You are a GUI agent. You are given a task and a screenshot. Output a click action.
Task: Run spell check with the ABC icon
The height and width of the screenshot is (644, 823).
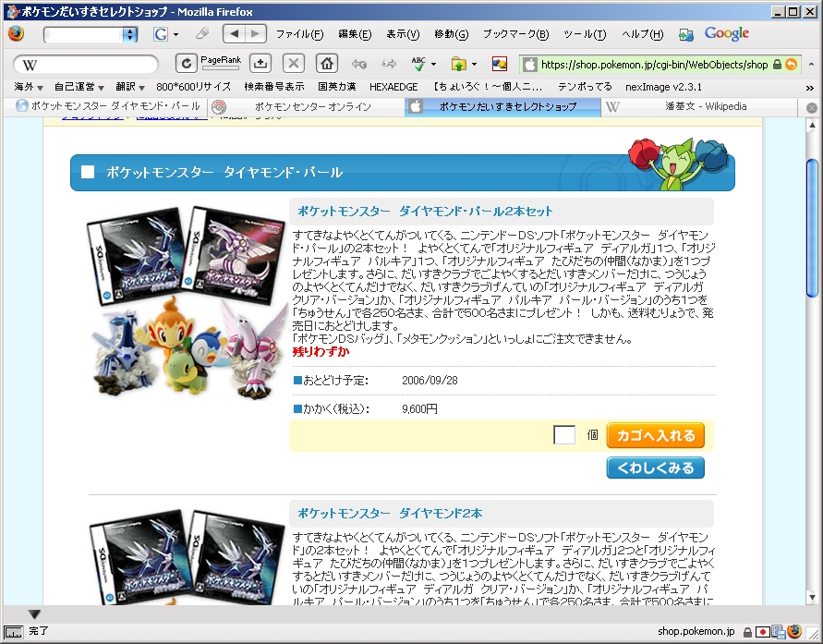(x=418, y=64)
